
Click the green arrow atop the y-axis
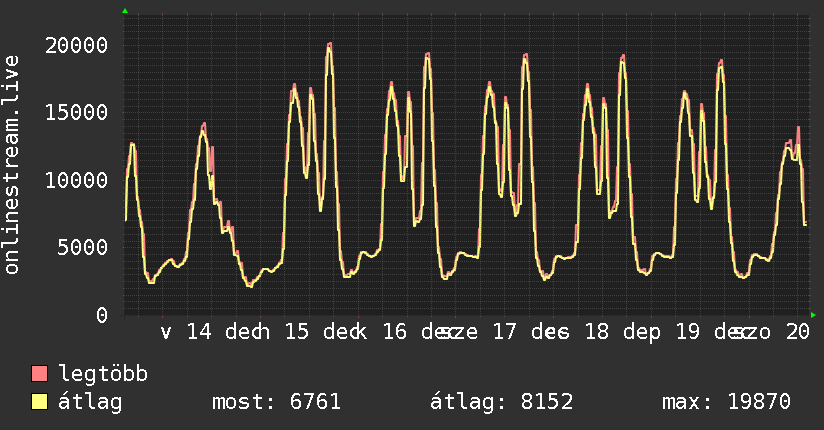click(x=125, y=11)
